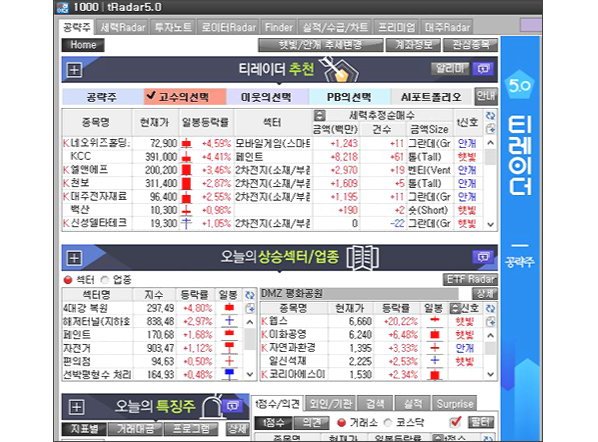This screenshot has height=442, width=598.
Task: Expand the 오늘의 특징주 panel plus icon
Action: coord(76,407)
